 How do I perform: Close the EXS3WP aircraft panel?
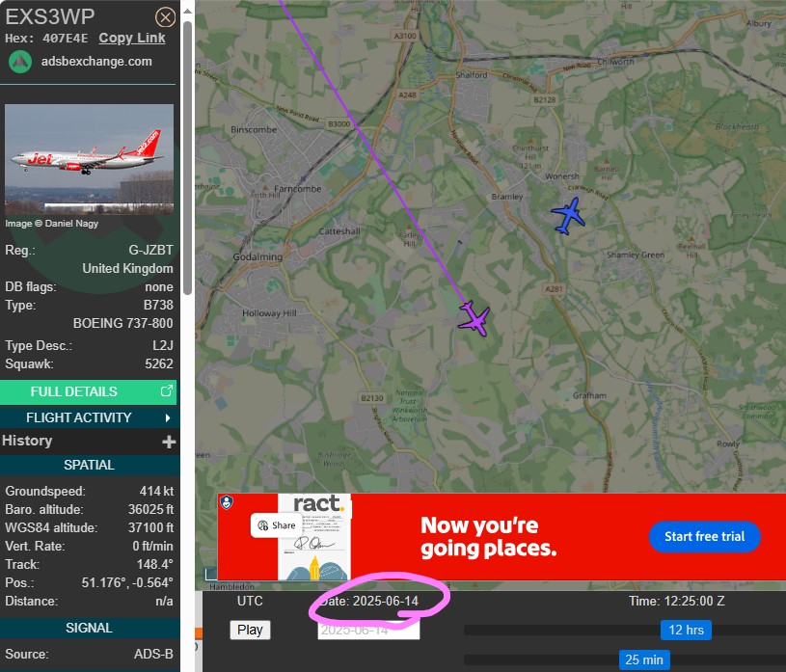[x=165, y=17]
